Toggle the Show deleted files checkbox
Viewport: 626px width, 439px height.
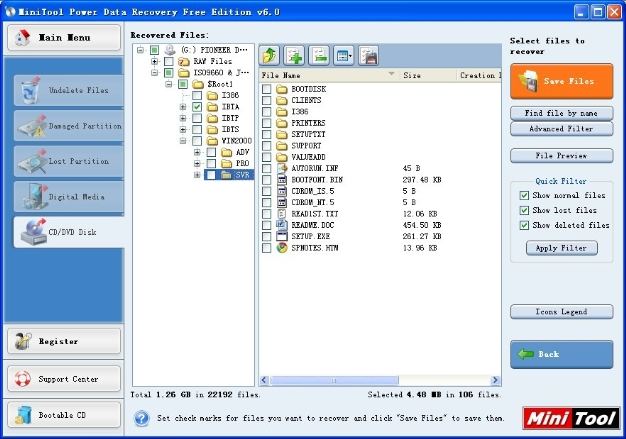tap(524, 225)
